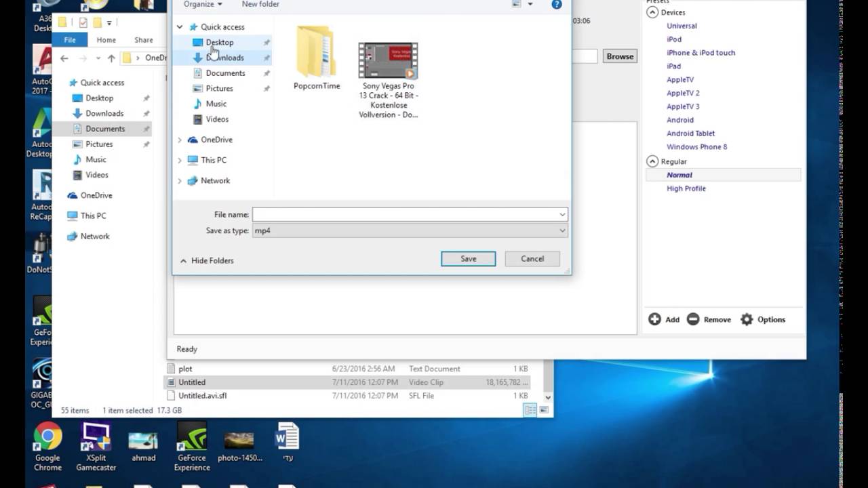
Task: Click File Explorer back arrow
Action: coord(64,58)
